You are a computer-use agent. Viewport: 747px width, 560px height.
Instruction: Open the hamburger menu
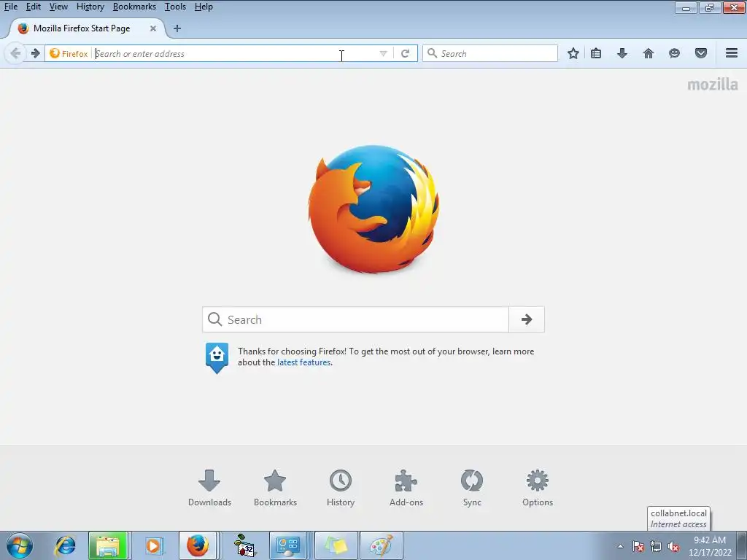coord(732,53)
